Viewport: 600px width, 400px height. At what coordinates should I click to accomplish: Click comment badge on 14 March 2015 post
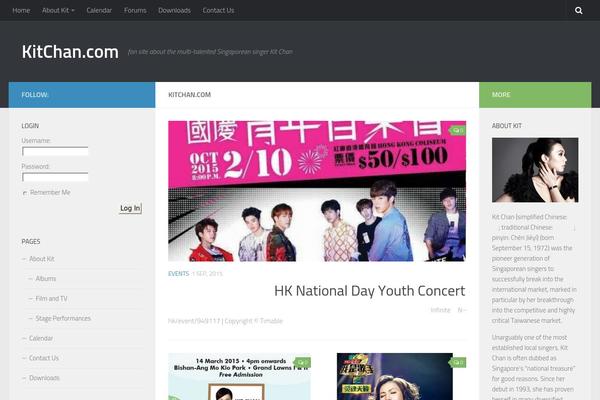(x=302, y=362)
